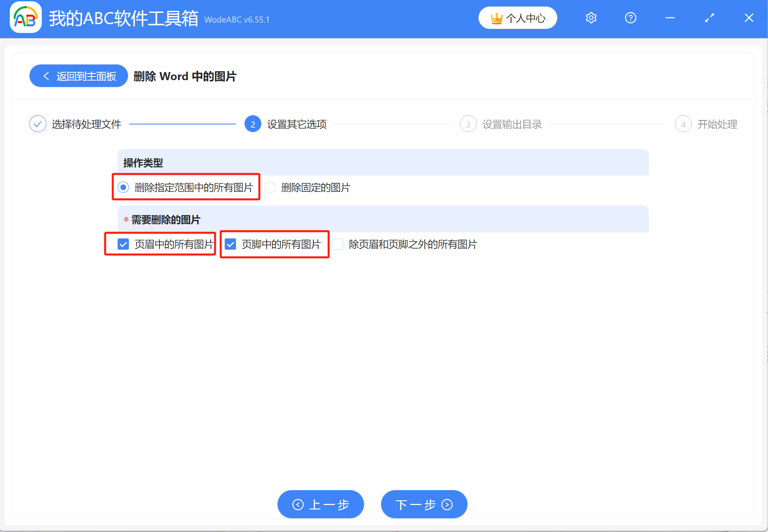Viewport: 768px width, 532px height.
Task: Click the 返回到主面板 button
Action: (78, 76)
